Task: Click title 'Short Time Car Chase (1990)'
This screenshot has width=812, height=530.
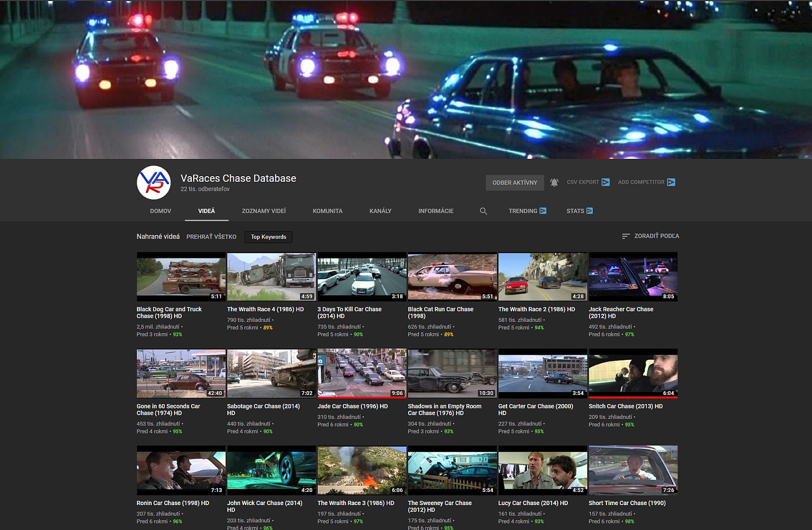Action: pos(627,503)
